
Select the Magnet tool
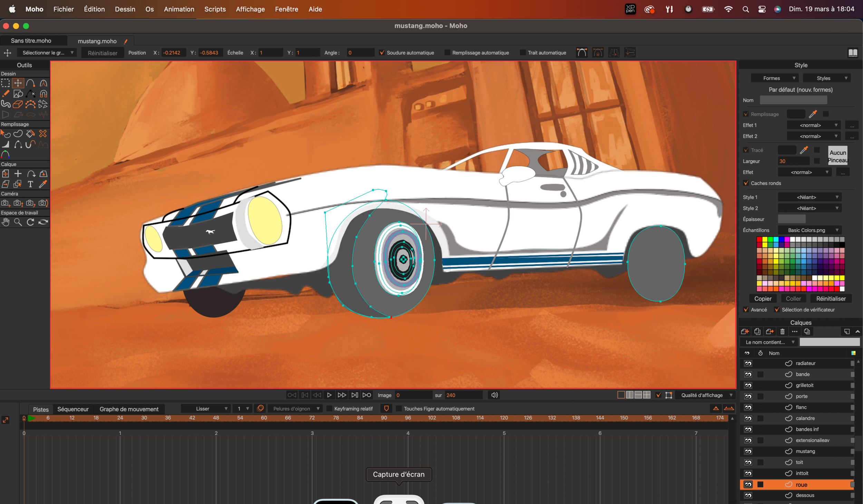[43, 94]
